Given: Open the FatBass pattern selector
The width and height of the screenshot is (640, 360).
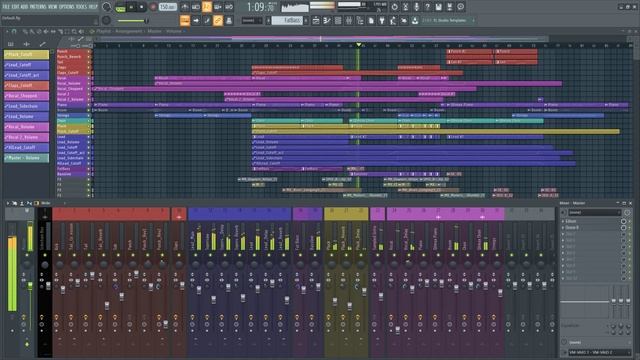Looking at the screenshot, I should pyautogui.click(x=287, y=20).
